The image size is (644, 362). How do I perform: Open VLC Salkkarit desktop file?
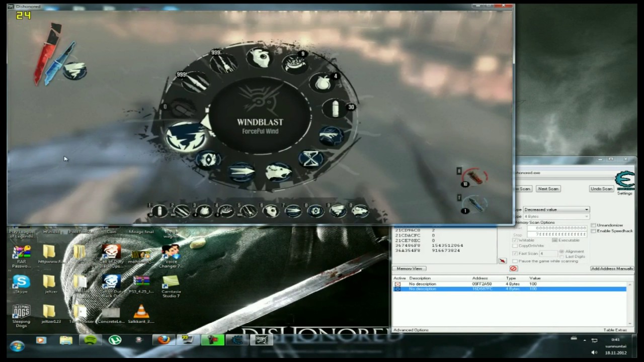tap(141, 314)
